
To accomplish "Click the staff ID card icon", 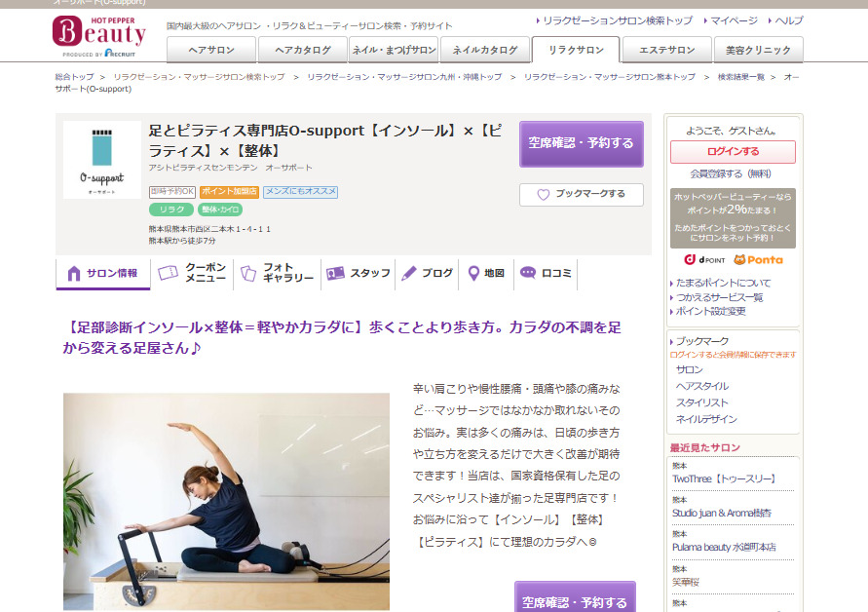I will point(335,273).
